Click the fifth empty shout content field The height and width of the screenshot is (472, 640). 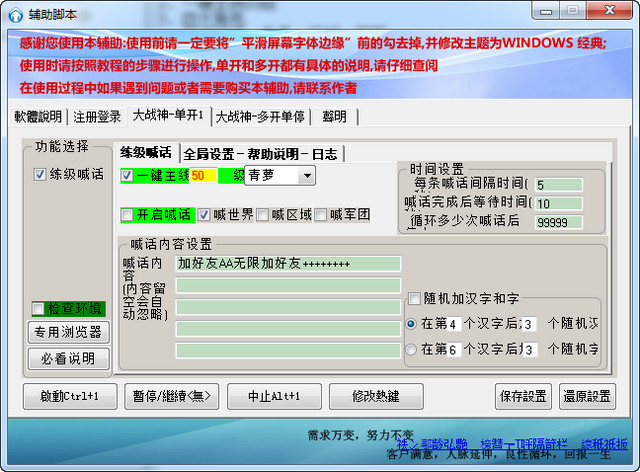pyautogui.click(x=288, y=351)
